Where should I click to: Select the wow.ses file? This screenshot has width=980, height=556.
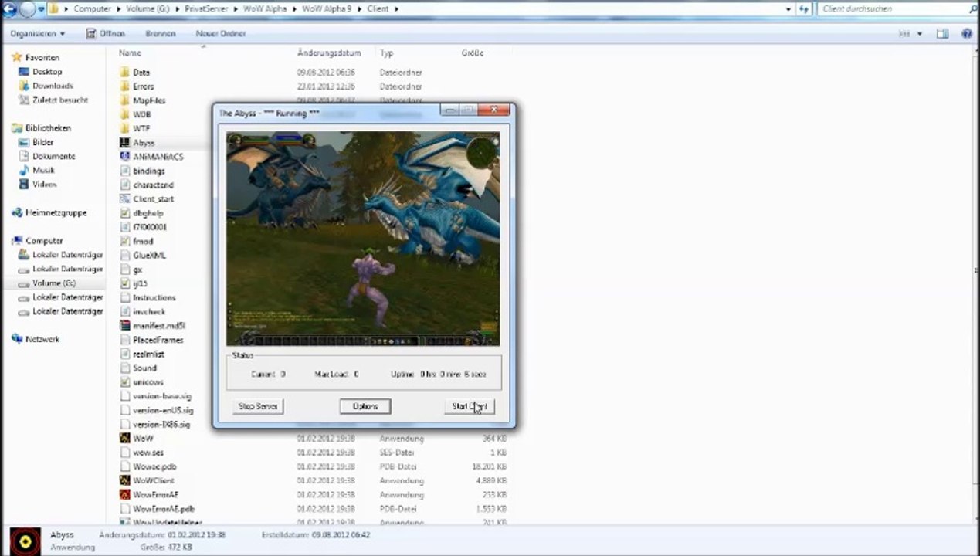tap(148, 453)
